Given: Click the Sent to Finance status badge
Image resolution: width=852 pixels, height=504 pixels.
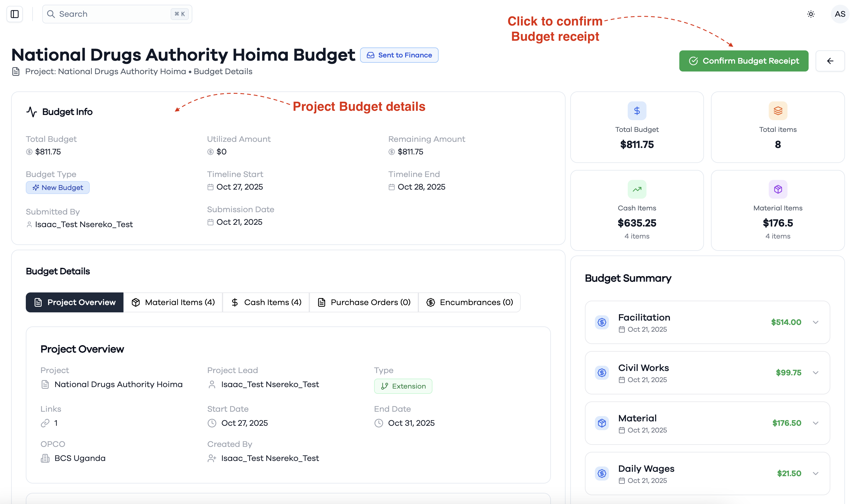Looking at the screenshot, I should [x=399, y=55].
